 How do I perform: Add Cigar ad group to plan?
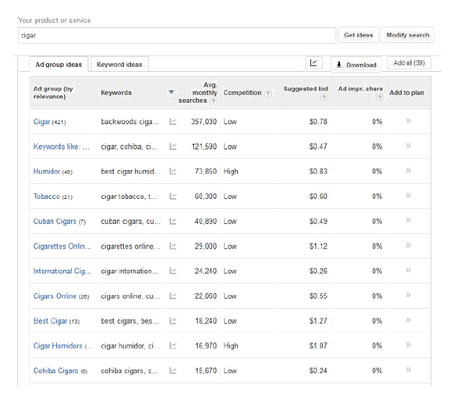coord(408,121)
